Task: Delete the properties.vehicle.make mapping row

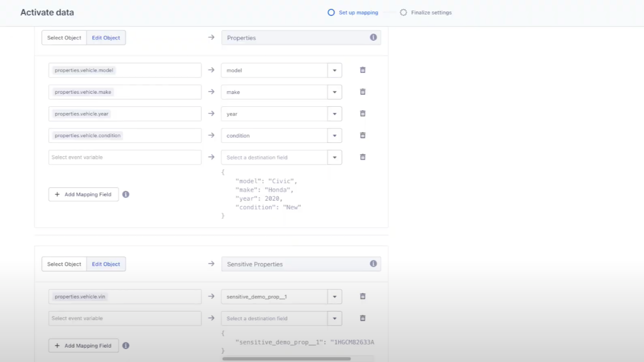Action: point(363,92)
